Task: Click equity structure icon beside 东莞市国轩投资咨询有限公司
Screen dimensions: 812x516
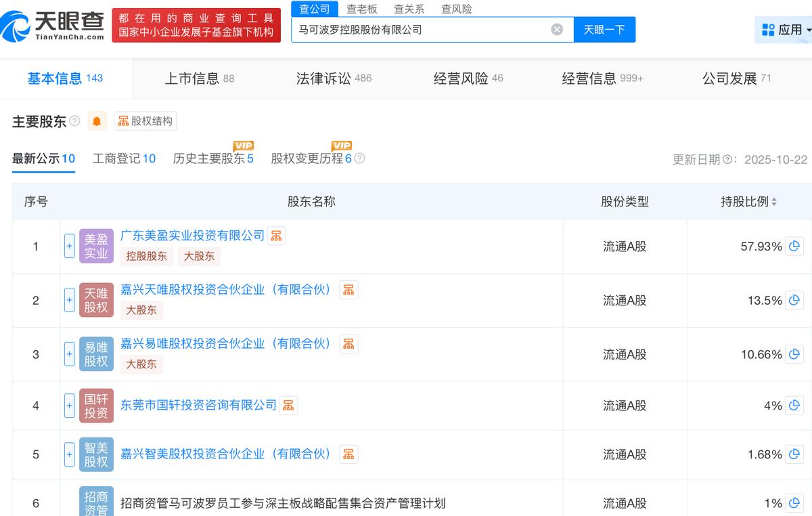Action: 289,405
